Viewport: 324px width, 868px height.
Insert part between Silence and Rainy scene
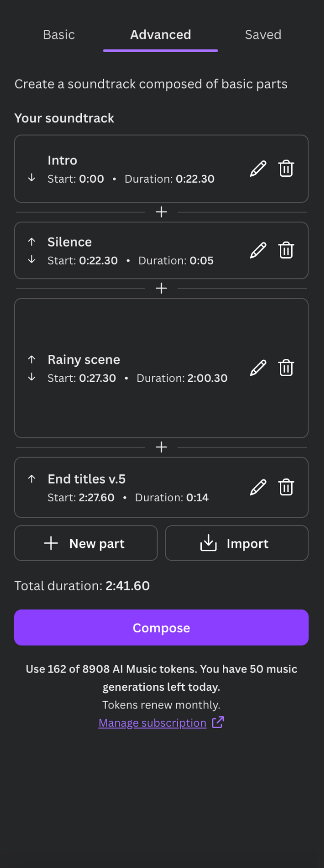click(x=162, y=288)
